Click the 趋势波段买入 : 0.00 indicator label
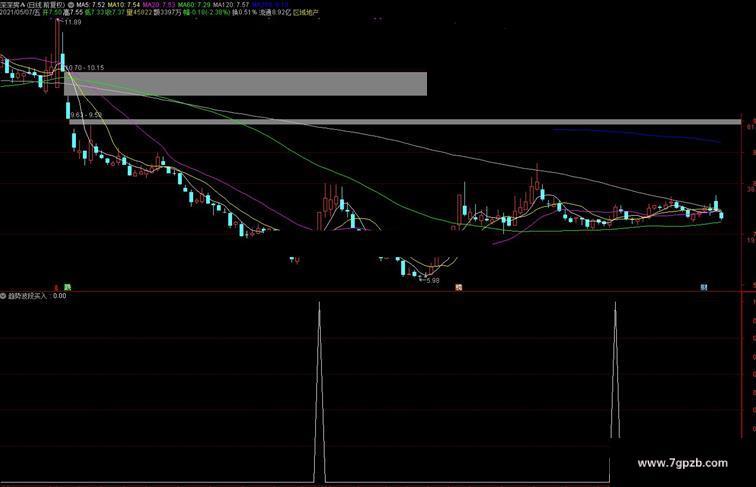Image resolution: width=756 pixels, height=487 pixels. [x=37, y=296]
